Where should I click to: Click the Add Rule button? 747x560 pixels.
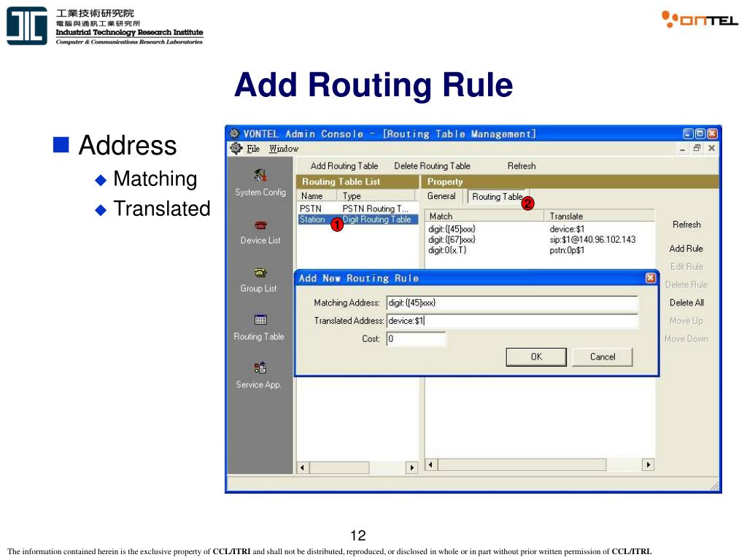[x=686, y=249]
